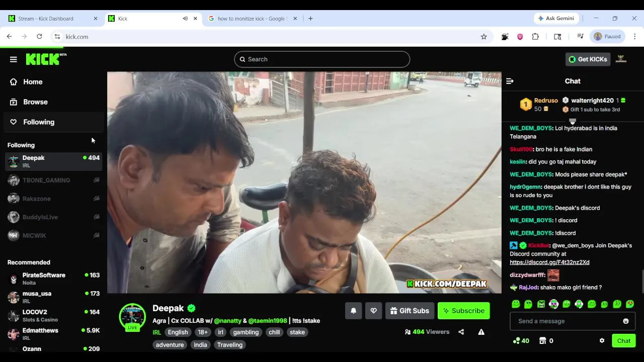Open Chrome extensions puzzle icon
Screen dimensions: 644x362
pos(535,37)
